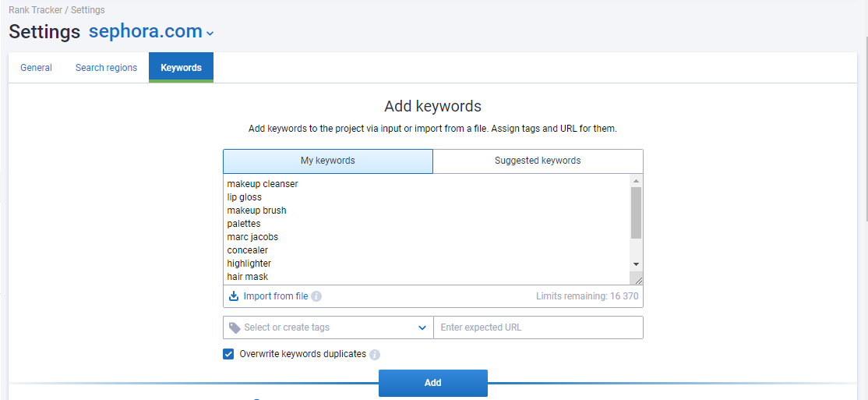Open the Suggested keywords tab
This screenshot has width=868, height=400.
[538, 161]
